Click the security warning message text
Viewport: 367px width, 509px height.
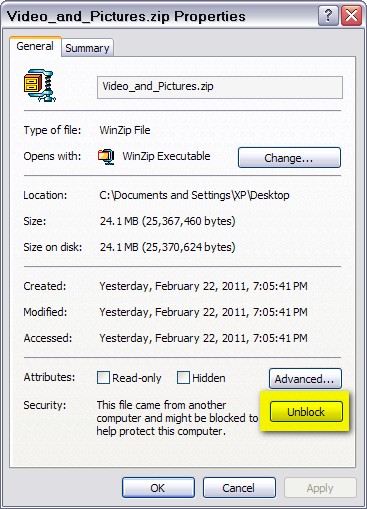pyautogui.click(x=177, y=418)
